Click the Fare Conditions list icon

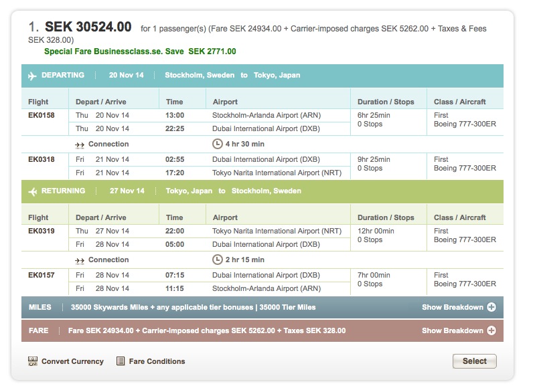point(121,361)
